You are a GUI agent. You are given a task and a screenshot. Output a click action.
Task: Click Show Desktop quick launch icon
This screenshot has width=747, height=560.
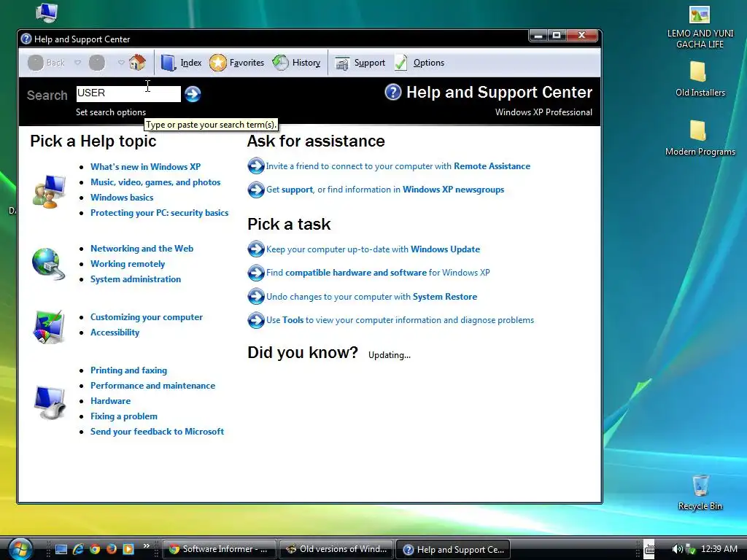click(x=61, y=549)
